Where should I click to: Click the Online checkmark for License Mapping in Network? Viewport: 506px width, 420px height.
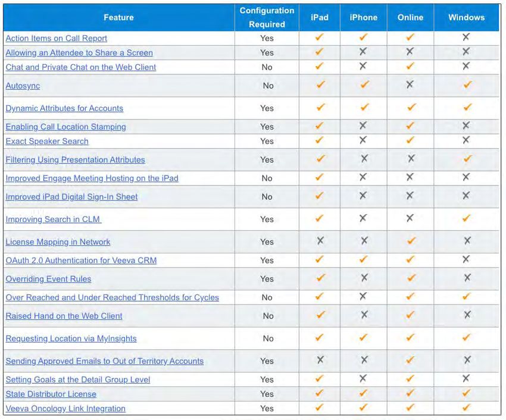pyautogui.click(x=410, y=241)
